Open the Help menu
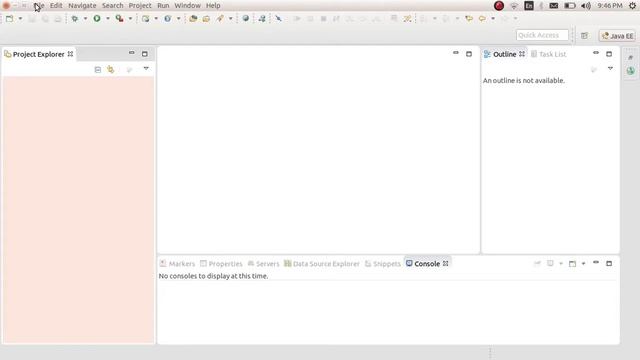 click(x=213, y=6)
